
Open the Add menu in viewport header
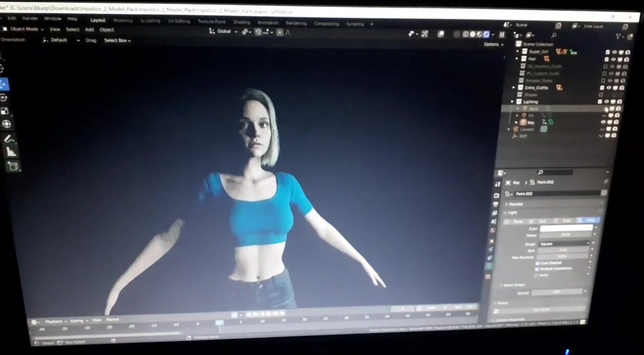[89, 30]
